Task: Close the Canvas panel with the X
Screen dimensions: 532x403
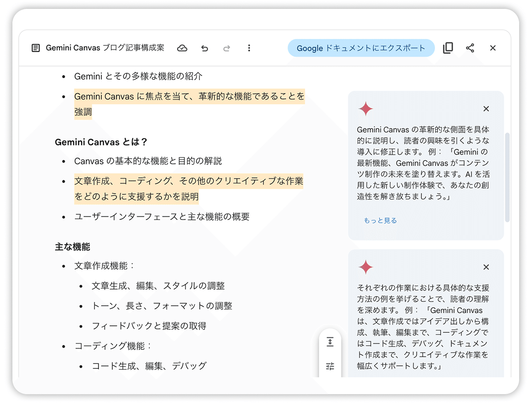Action: coord(493,48)
